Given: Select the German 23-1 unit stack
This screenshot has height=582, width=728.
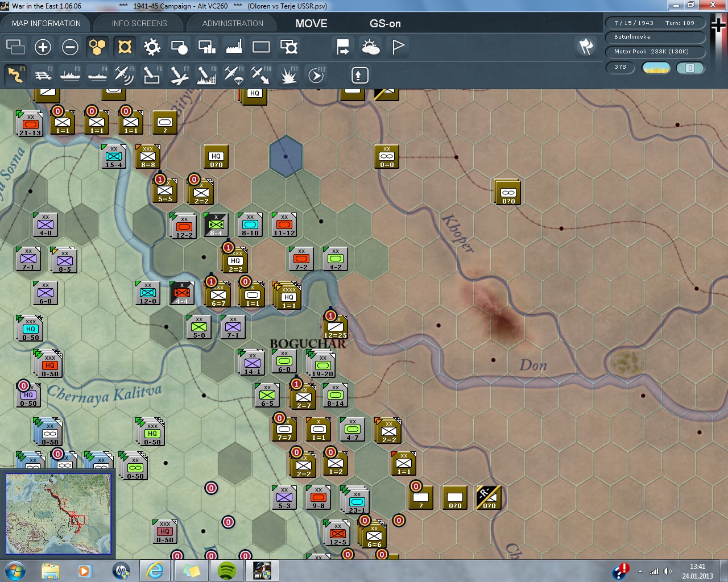Looking at the screenshot, I should point(356,500).
